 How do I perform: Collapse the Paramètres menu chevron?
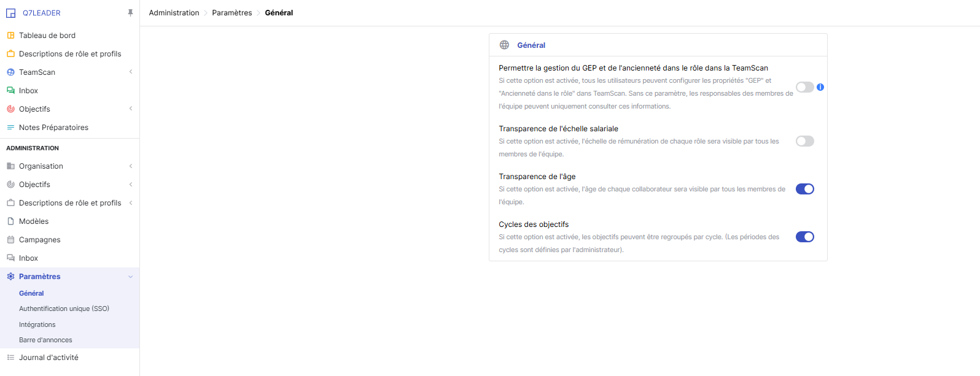click(131, 277)
